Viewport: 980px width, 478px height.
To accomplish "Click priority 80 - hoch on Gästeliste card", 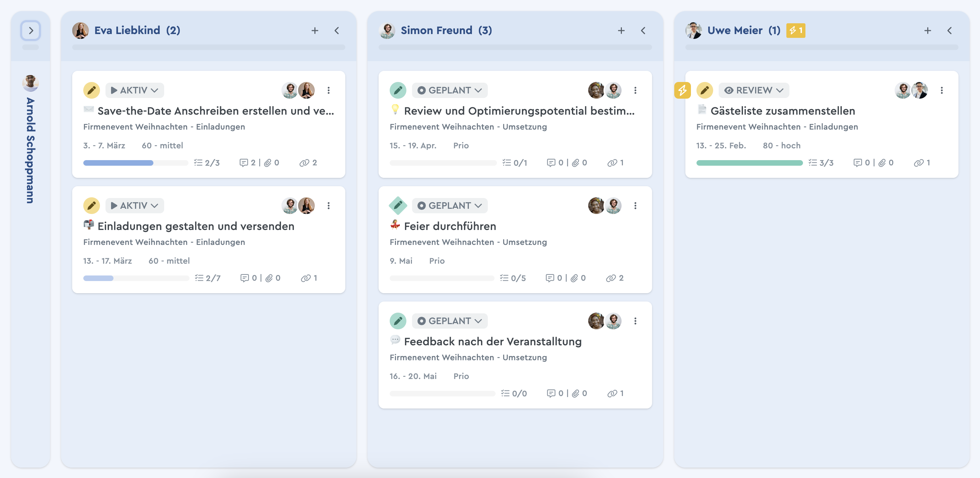I will pyautogui.click(x=782, y=146).
